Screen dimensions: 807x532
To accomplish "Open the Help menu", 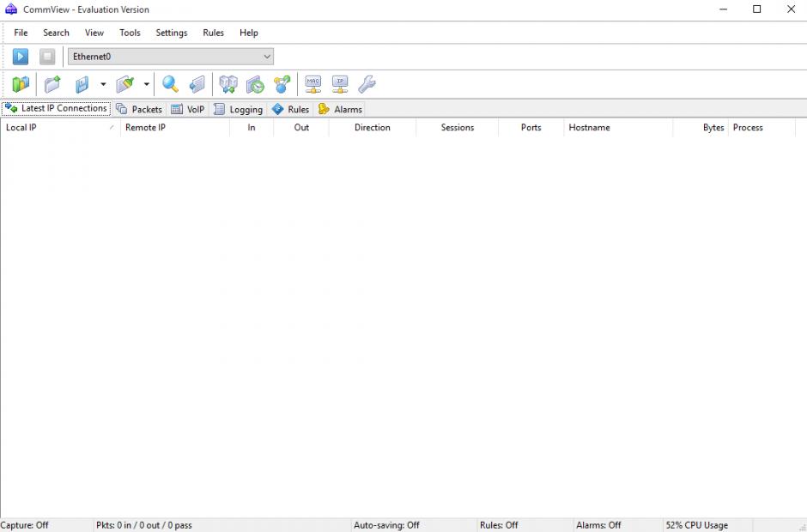I will click(249, 33).
